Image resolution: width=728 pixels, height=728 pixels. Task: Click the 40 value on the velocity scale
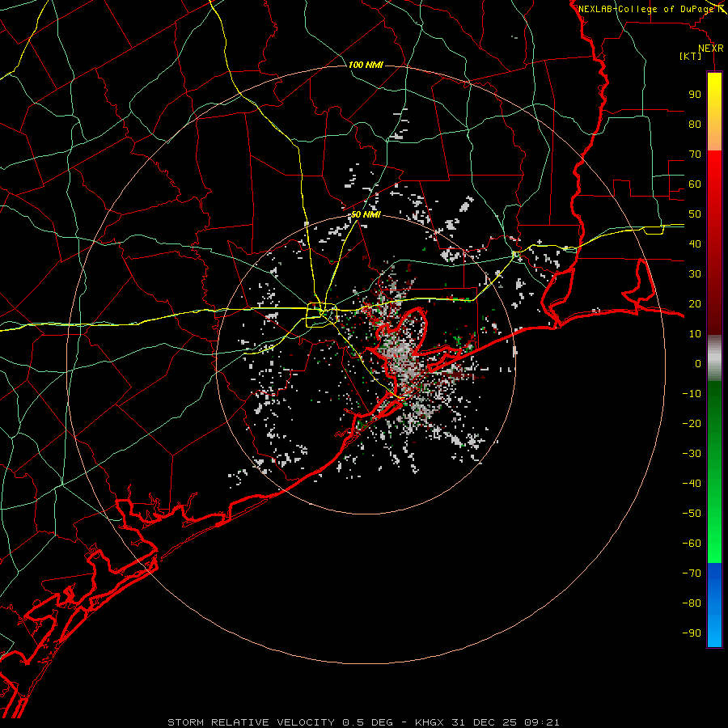pos(695,243)
